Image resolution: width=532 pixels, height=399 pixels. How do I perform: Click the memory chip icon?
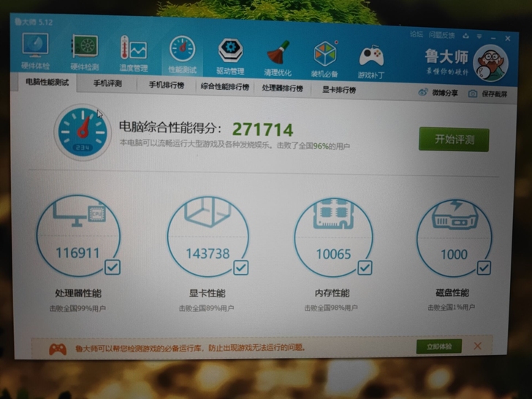pyautogui.click(x=333, y=213)
